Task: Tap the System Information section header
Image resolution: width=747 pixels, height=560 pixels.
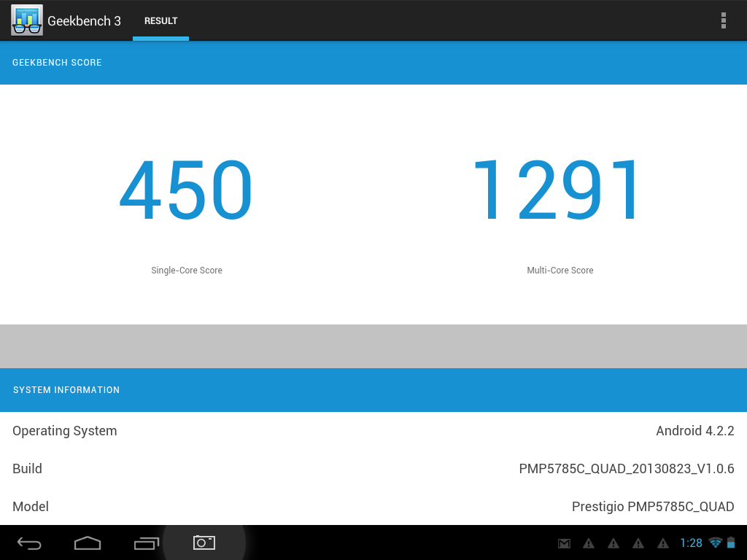Action: click(373, 390)
